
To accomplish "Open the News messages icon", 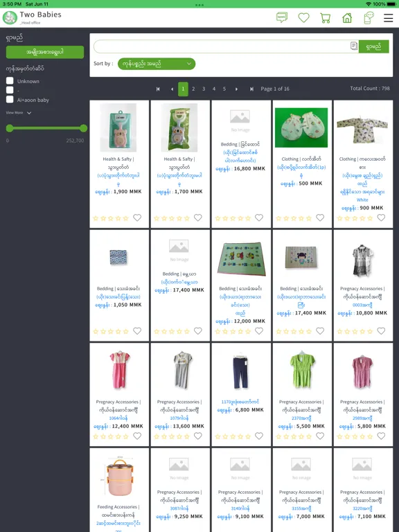I will 282,17.
